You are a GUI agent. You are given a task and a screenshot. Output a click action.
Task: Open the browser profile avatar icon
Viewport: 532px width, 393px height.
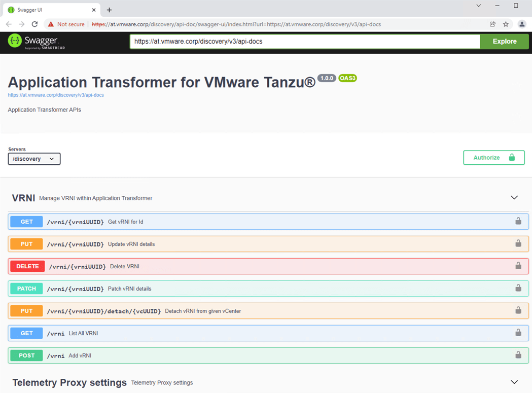pyautogui.click(x=521, y=24)
